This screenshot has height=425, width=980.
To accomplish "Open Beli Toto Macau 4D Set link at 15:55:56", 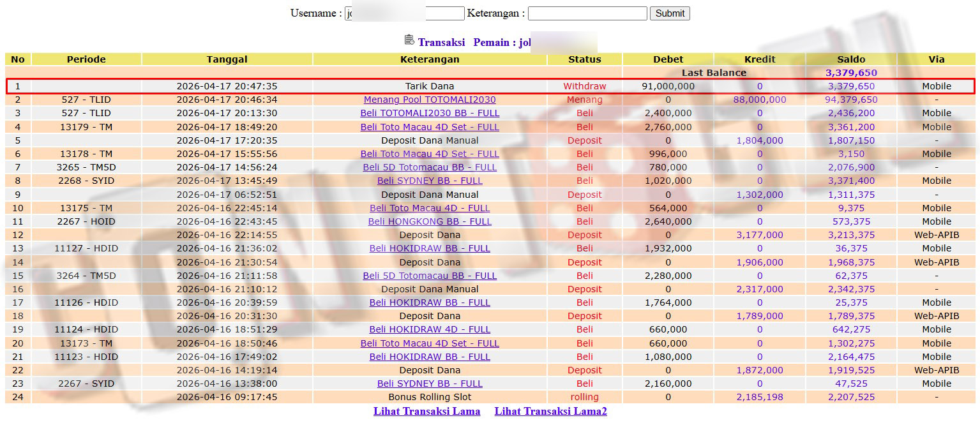I will 430,154.
